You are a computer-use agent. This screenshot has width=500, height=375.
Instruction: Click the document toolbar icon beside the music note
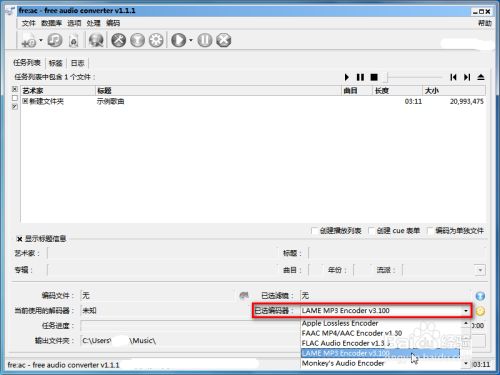pyautogui.click(x=74, y=41)
